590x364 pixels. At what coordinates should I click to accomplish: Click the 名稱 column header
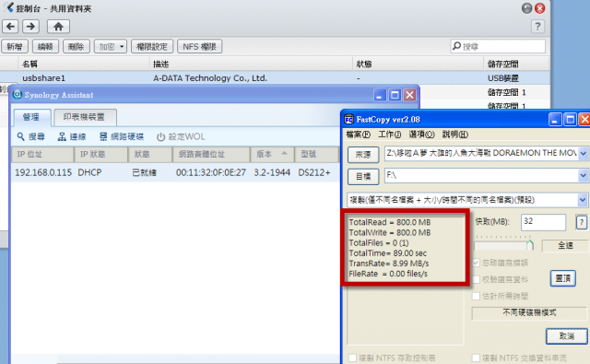pyautogui.click(x=84, y=64)
